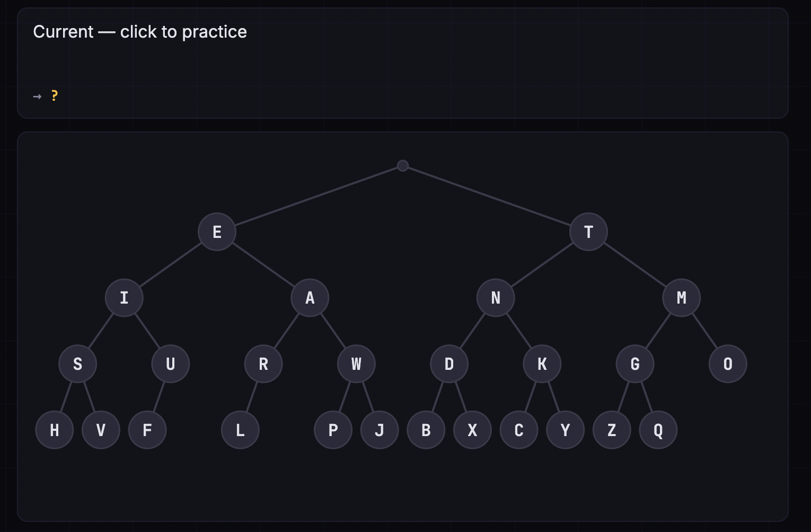Select the R node
811x532 pixels.
click(x=263, y=364)
